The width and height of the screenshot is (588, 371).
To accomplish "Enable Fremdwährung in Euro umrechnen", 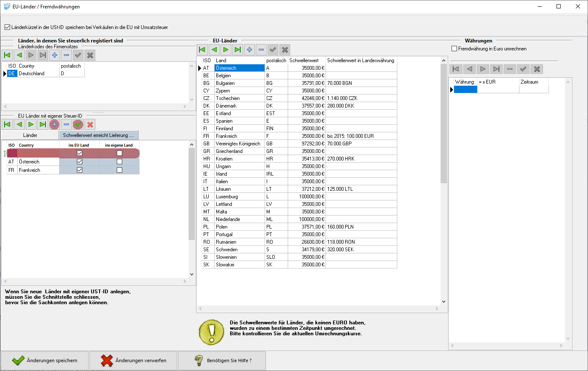I will point(454,49).
